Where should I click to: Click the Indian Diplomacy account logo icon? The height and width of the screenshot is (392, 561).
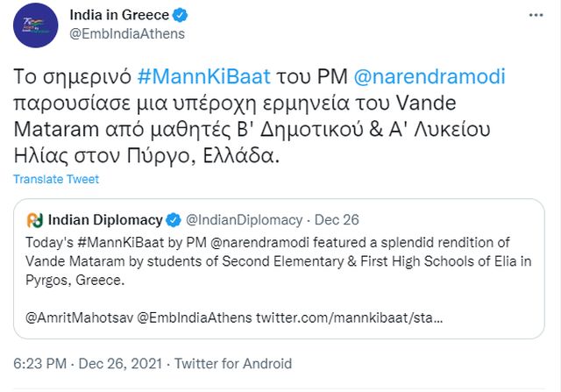click(35, 219)
